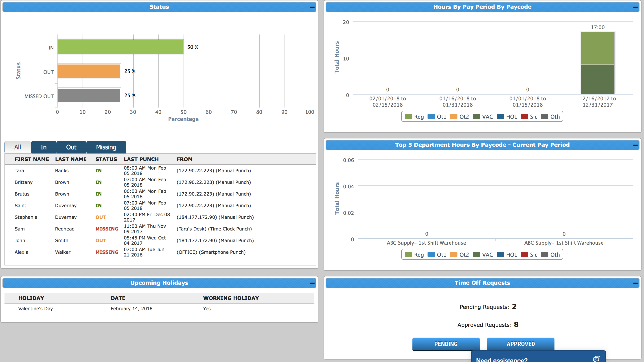Collapse Hours By Pay Period panel
Viewport: 644px width, 362px height.
point(635,7)
